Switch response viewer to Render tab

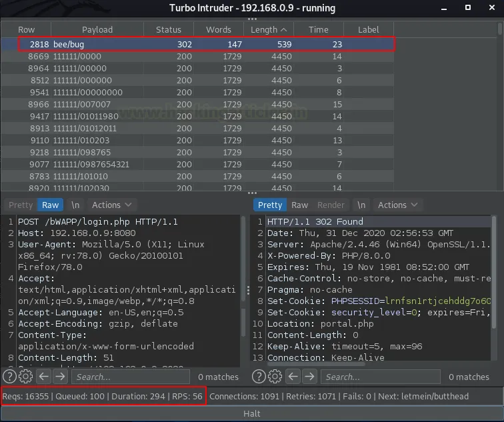point(331,205)
